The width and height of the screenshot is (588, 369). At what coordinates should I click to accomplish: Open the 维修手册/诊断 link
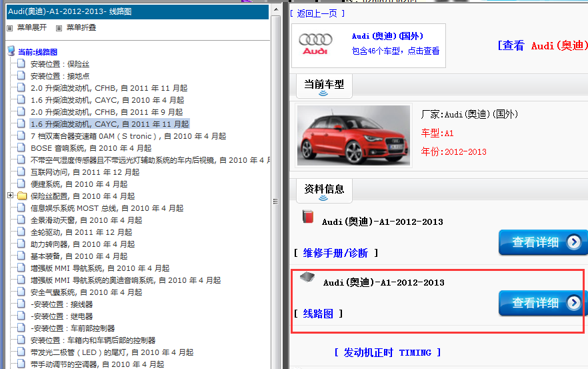[x=335, y=253]
